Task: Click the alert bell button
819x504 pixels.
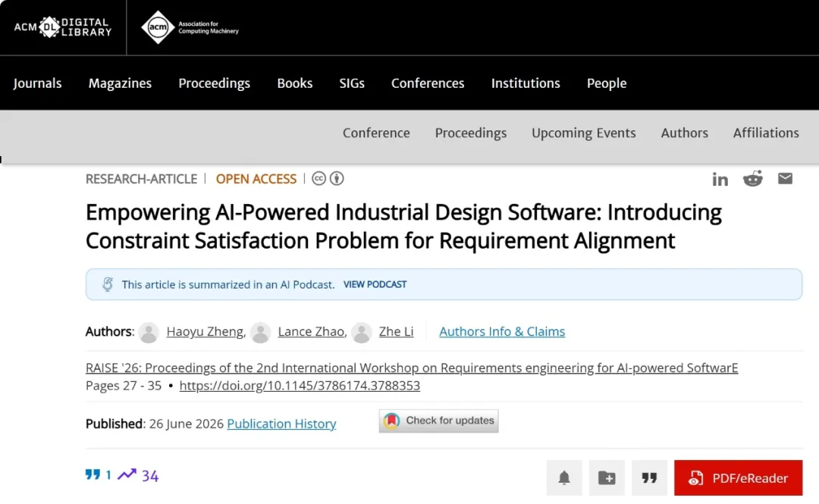Action: point(564,478)
